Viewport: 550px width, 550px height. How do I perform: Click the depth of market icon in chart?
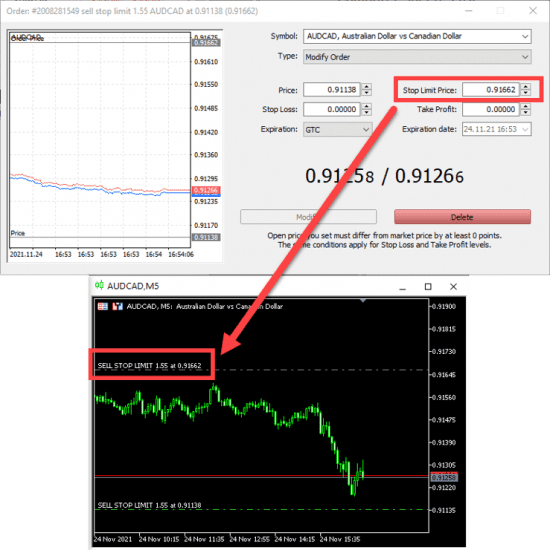(117, 307)
